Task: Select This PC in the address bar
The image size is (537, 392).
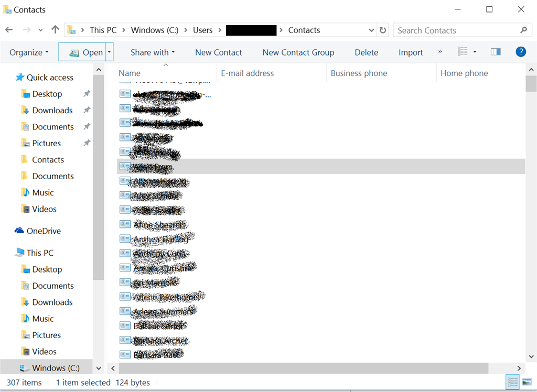Action: 103,30
